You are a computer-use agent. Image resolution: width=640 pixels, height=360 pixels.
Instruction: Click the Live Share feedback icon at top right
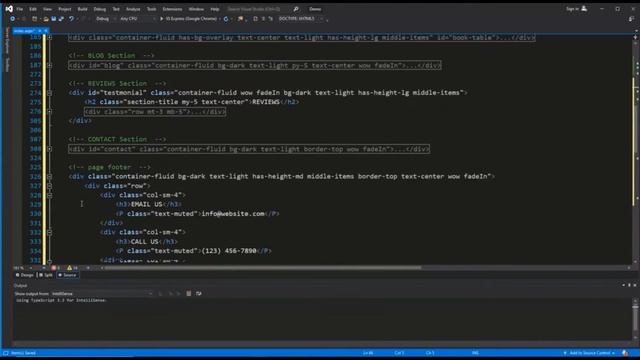(x=631, y=19)
